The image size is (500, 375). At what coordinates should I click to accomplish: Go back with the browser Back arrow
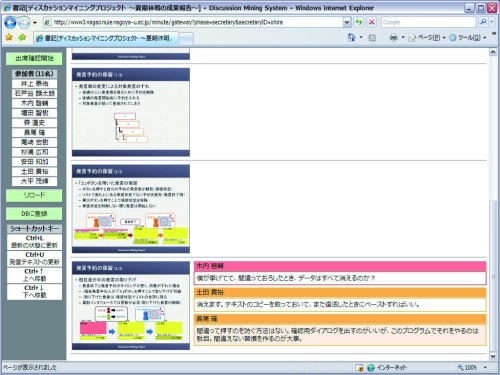[x=10, y=23]
